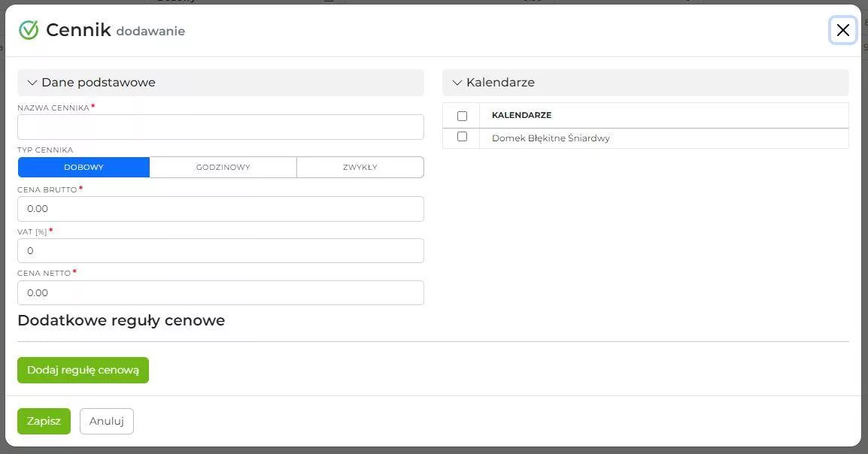The width and height of the screenshot is (868, 454).
Task: Cancel with the Anuluj button
Action: 106,422
